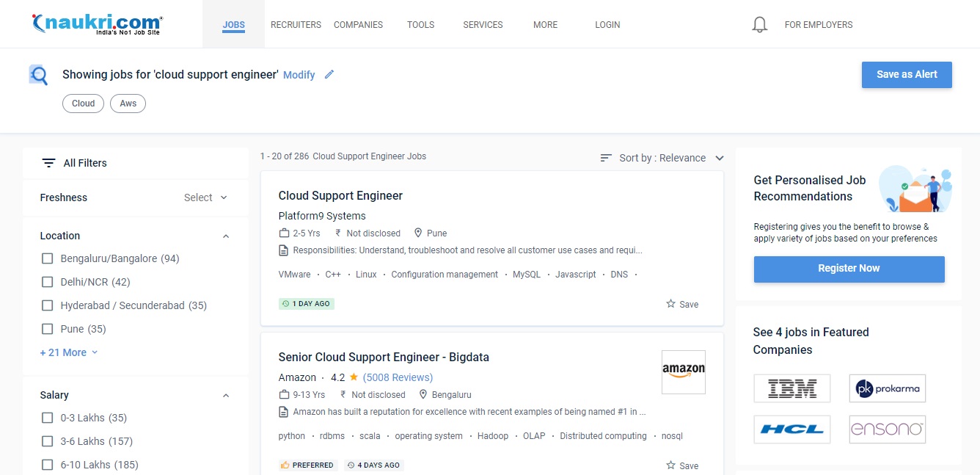Click the Save as Alert button
980x475 pixels.
point(907,75)
